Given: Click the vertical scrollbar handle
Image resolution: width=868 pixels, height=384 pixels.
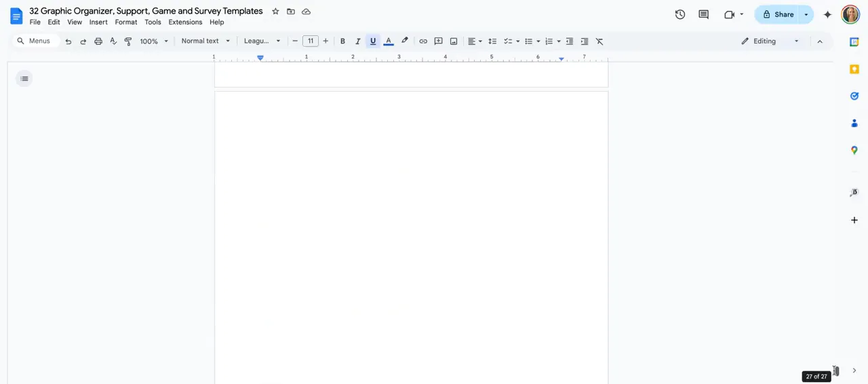Looking at the screenshot, I should coord(836,371).
